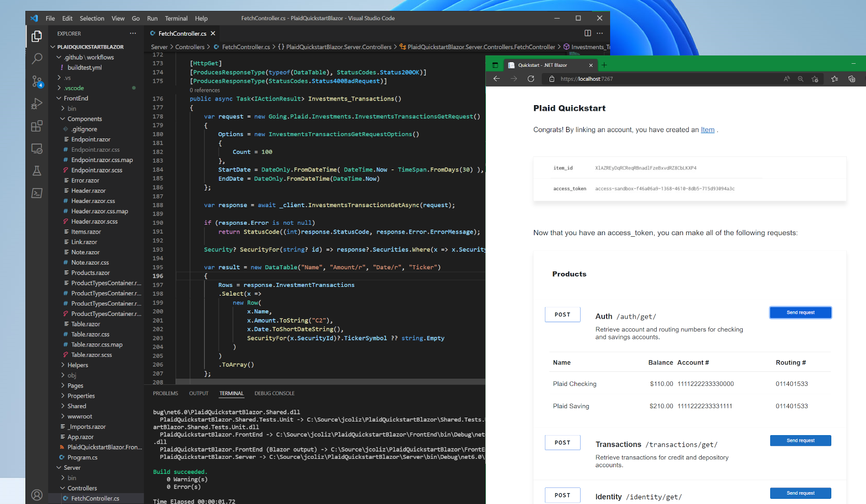
Task: Open the Extensions view
Action: pos(37,126)
